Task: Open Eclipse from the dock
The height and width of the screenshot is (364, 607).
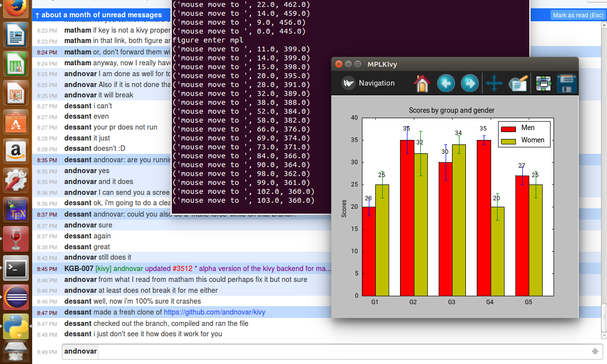Action: 16,297
